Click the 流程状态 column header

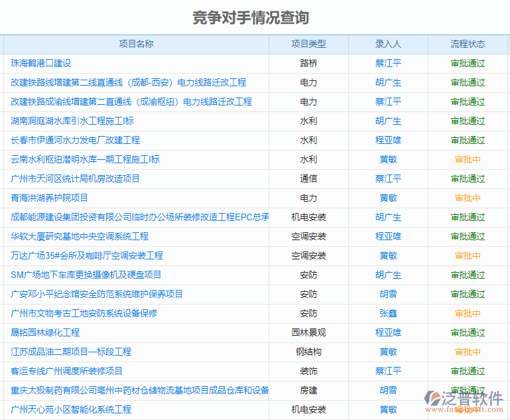click(x=468, y=44)
